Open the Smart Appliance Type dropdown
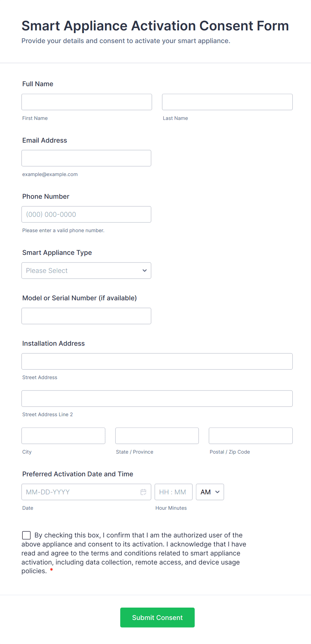 click(86, 271)
